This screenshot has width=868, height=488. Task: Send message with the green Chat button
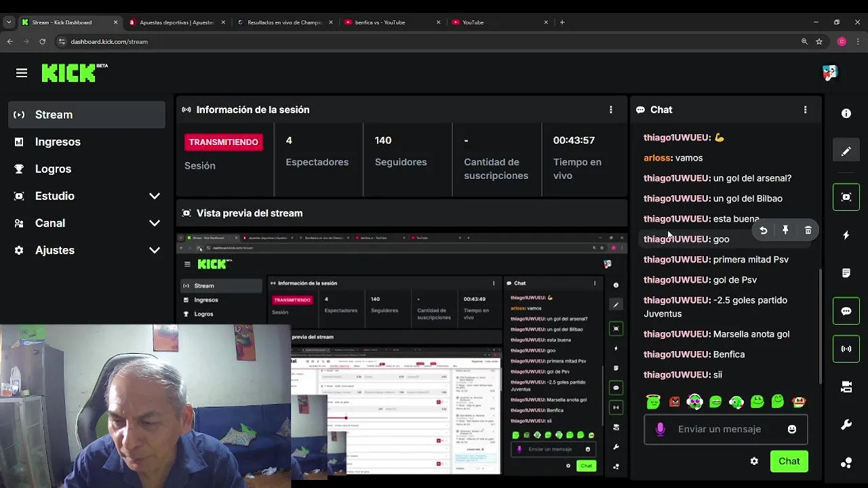point(789,462)
